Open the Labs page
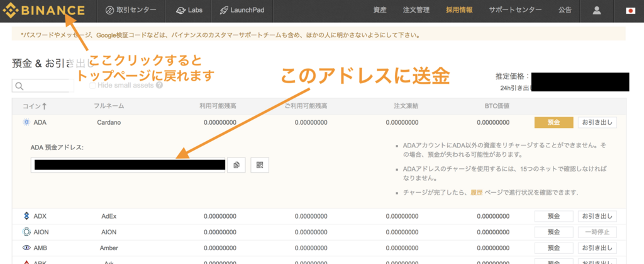Image resolution: width=644 pixels, height=264 pixels. 189,10
